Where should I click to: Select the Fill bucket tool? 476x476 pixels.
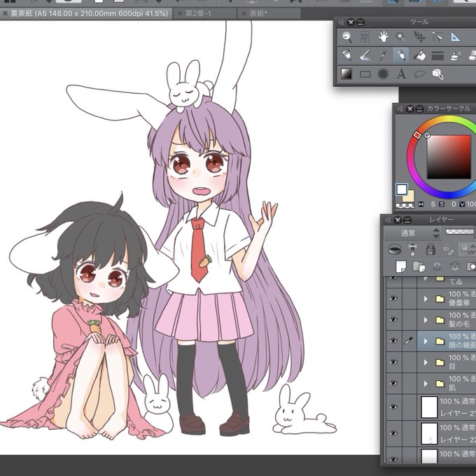tap(419, 55)
